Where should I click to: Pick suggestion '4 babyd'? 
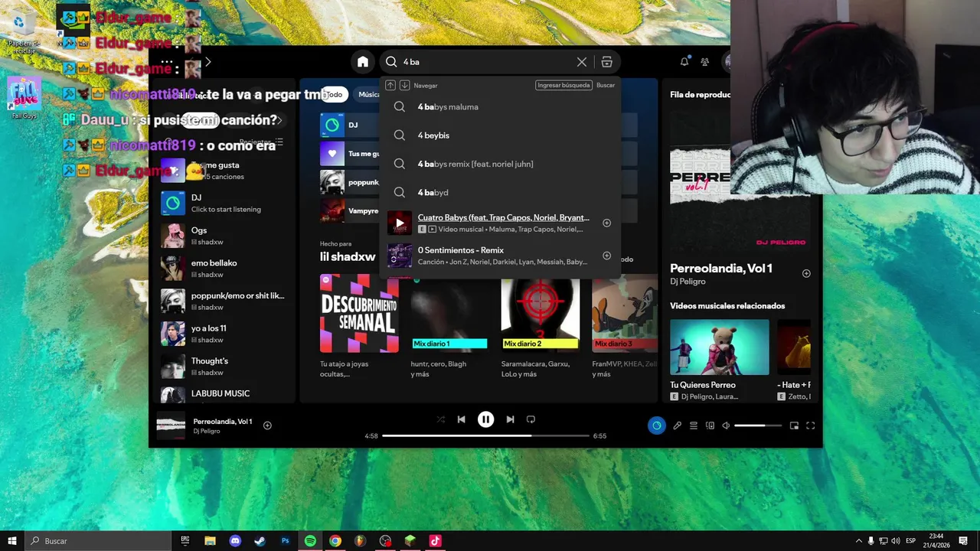click(501, 192)
